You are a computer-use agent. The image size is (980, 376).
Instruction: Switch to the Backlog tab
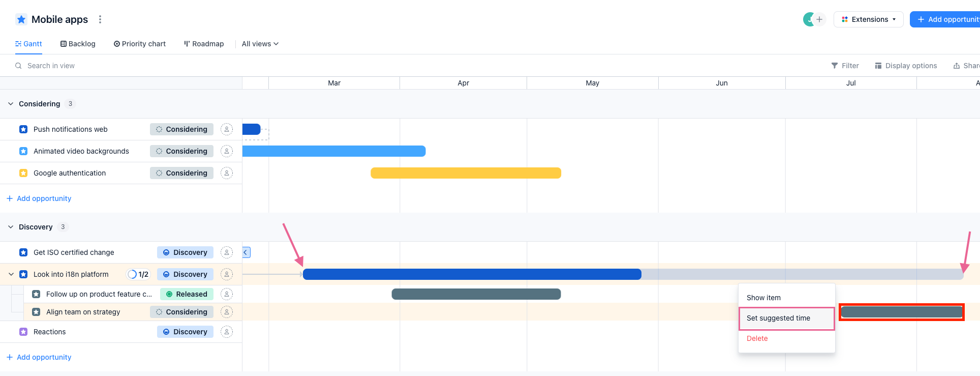coord(78,44)
